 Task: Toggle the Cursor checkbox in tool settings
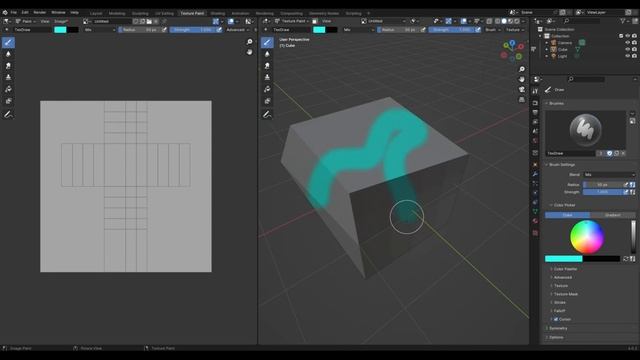(x=556, y=319)
